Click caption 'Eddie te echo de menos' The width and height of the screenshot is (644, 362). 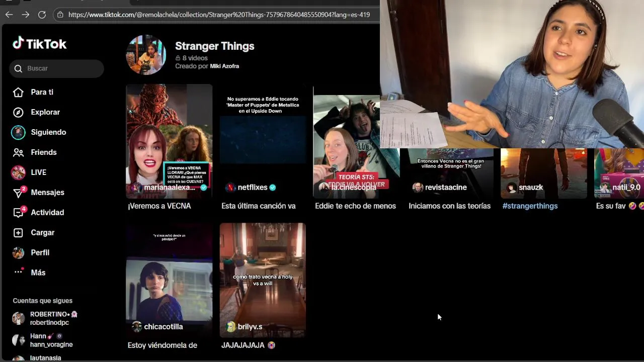[355, 206]
